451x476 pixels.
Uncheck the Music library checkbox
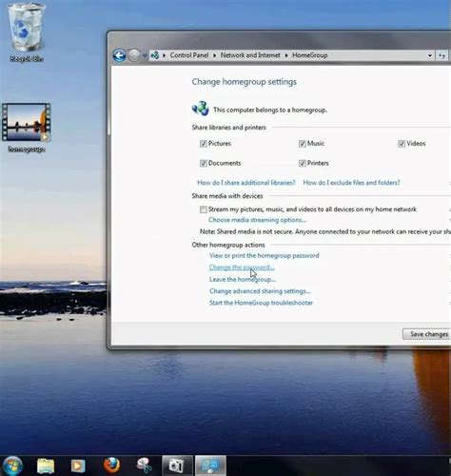coord(302,144)
